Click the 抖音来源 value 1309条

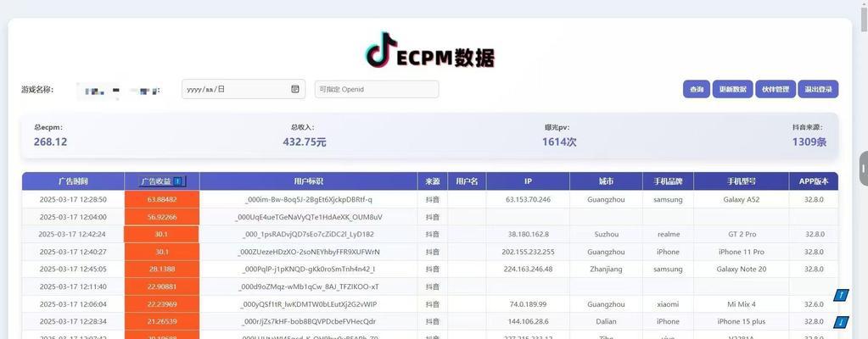coord(809,142)
